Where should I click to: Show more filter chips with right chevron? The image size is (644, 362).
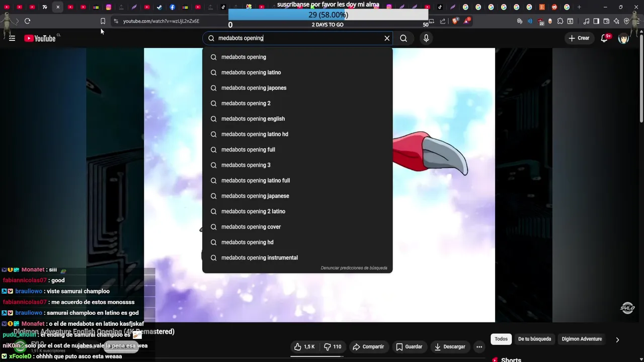tap(617, 339)
